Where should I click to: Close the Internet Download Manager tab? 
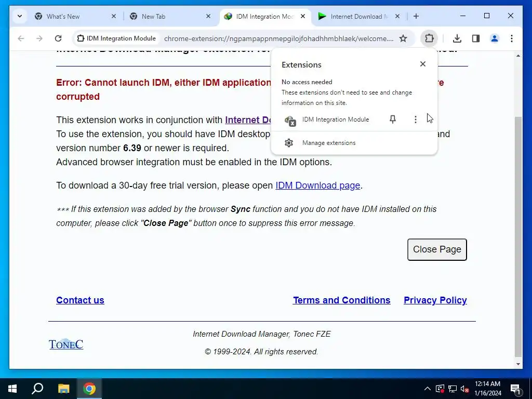(x=397, y=16)
